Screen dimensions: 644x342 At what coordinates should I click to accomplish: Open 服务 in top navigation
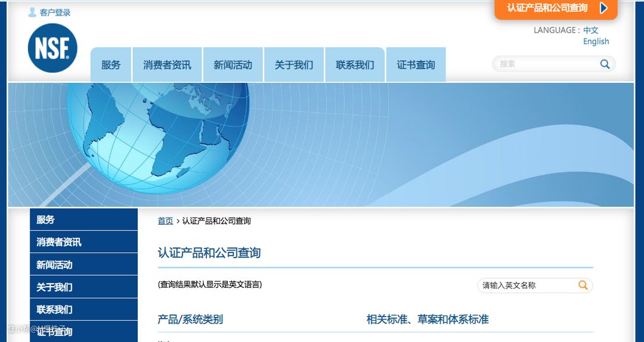coord(111,65)
